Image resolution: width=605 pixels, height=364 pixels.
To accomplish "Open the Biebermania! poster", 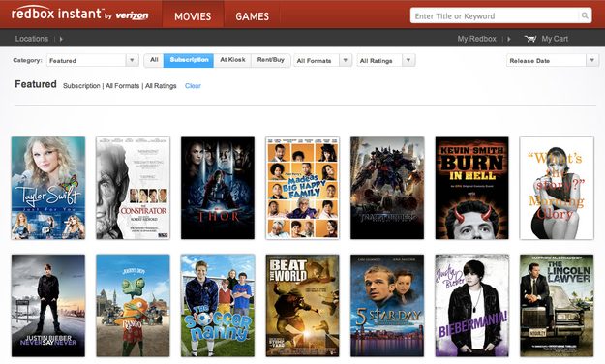I will 471,305.
